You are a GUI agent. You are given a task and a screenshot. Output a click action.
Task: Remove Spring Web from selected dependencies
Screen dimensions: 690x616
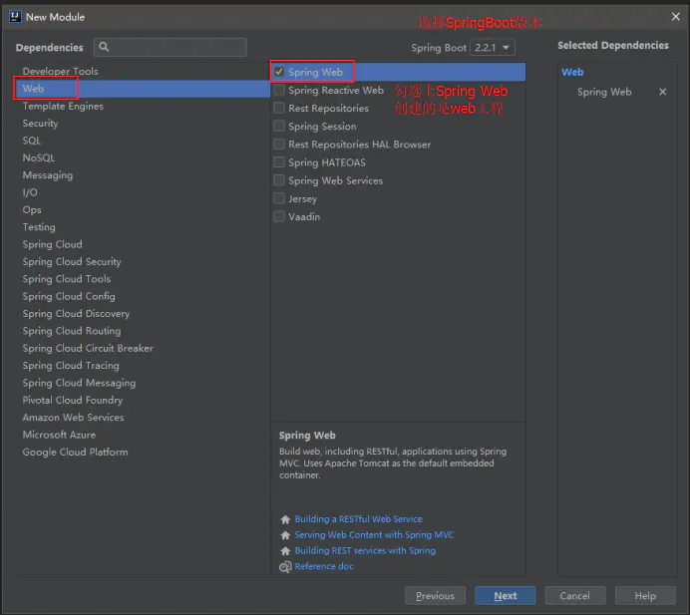(662, 92)
